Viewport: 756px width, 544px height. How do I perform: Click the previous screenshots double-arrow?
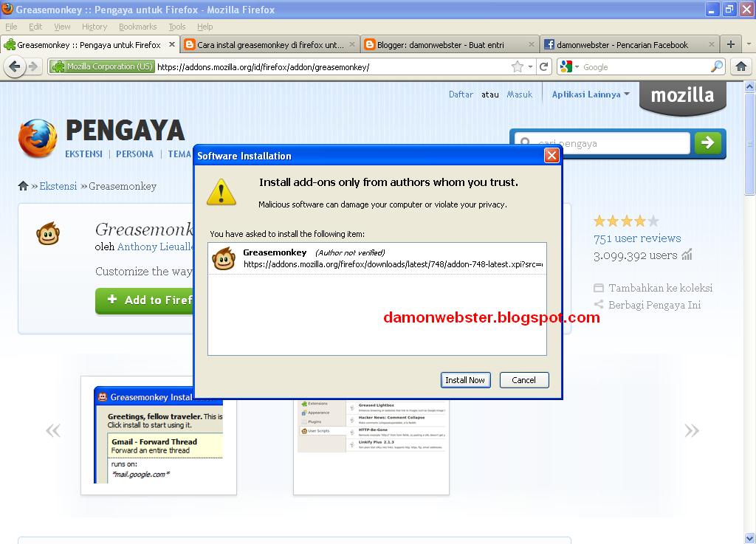click(53, 430)
